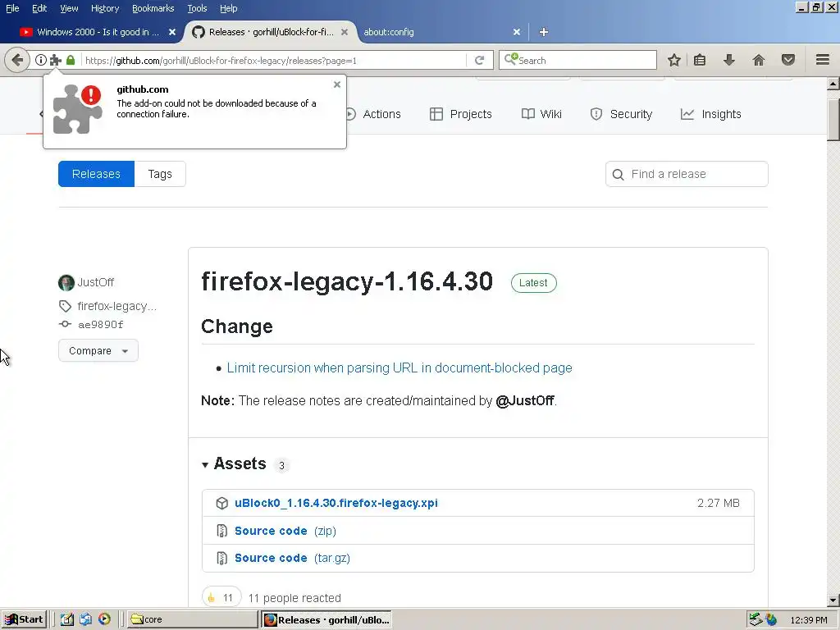Switch to the core folder taskbar button

click(x=192, y=620)
